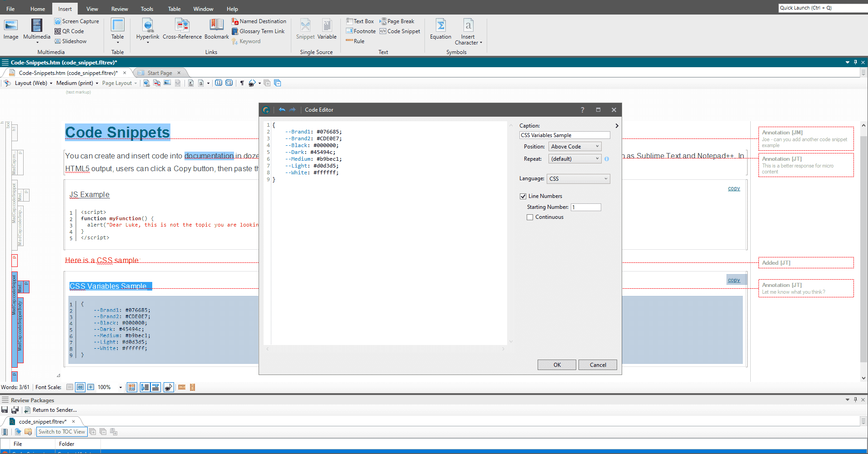This screenshot has width=868, height=454.
Task: Open the Medium (print) dropdown
Action: 77,83
